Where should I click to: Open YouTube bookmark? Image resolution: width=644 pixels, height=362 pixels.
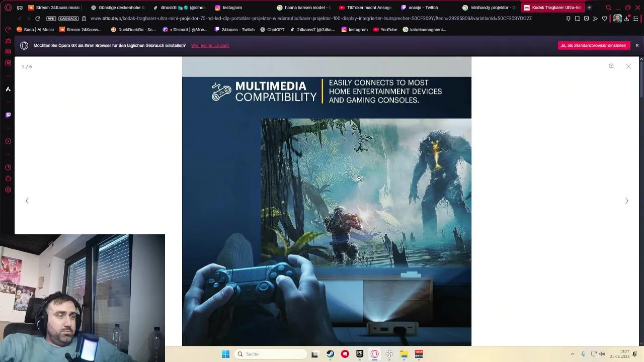pyautogui.click(x=385, y=30)
